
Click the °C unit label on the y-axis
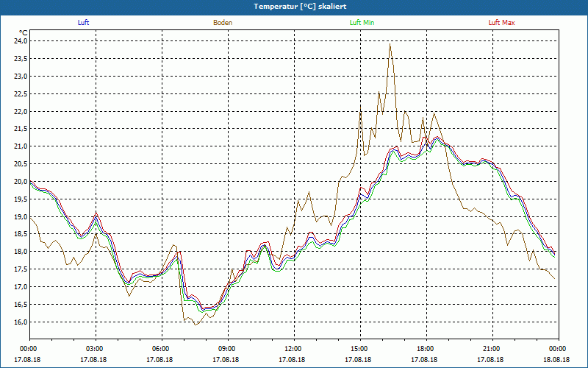(24, 33)
